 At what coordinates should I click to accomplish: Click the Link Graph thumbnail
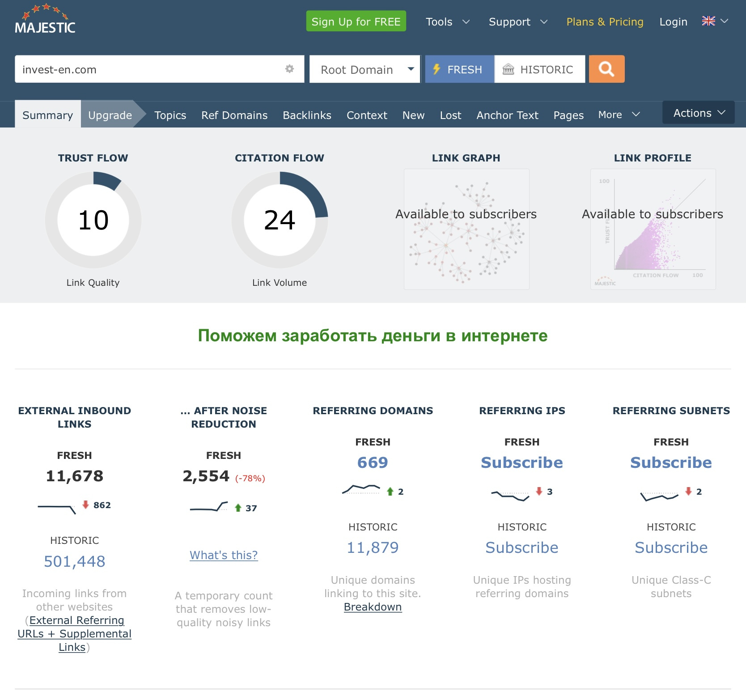(466, 229)
